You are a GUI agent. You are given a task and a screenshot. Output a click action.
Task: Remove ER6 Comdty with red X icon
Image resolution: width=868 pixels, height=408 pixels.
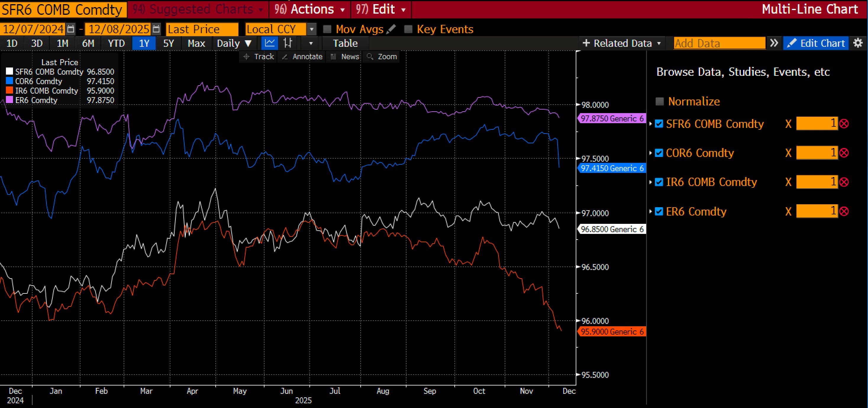[x=844, y=211]
